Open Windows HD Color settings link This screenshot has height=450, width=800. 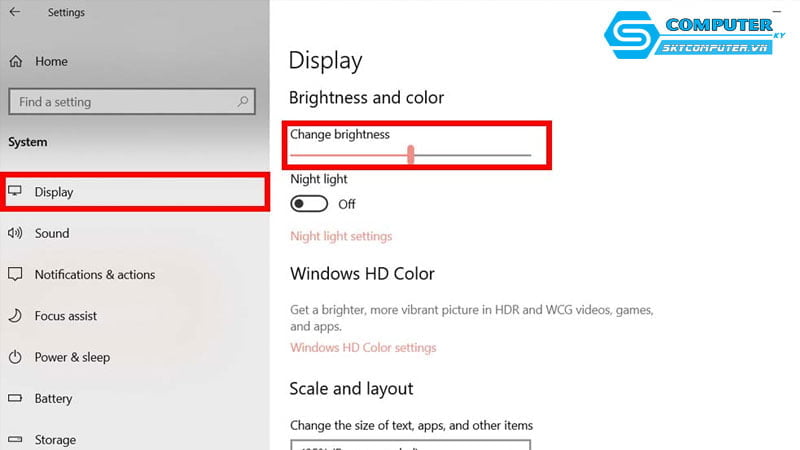(363, 348)
